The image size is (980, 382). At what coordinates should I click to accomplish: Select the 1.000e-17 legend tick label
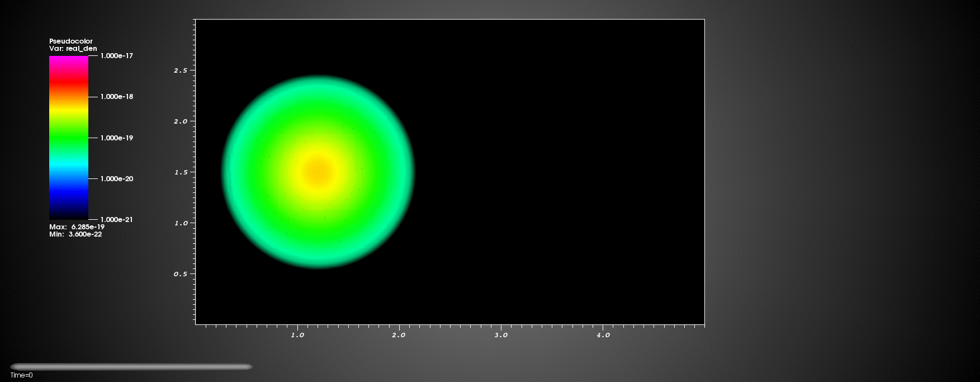(x=117, y=56)
